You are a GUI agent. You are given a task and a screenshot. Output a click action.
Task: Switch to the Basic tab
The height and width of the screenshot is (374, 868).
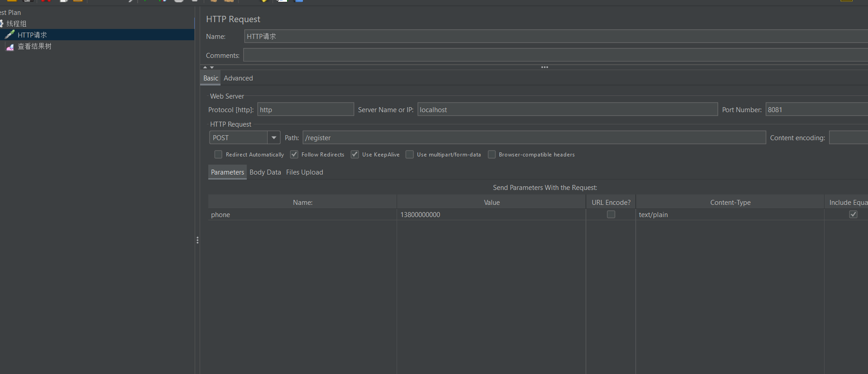211,78
